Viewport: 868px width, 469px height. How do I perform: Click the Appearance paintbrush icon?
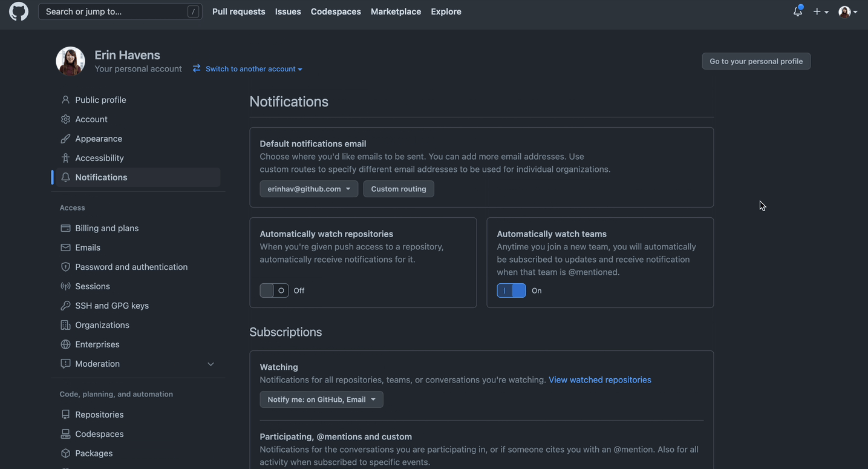click(x=65, y=139)
